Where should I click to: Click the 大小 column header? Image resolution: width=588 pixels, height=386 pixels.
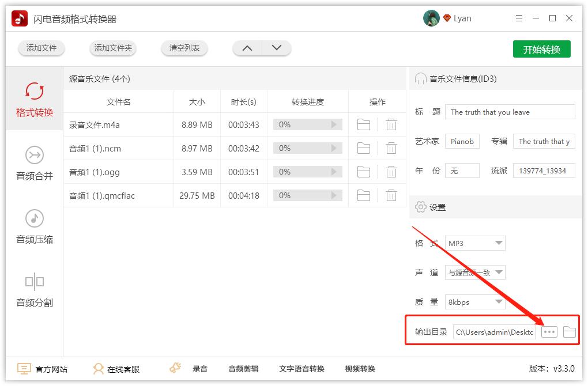point(197,102)
